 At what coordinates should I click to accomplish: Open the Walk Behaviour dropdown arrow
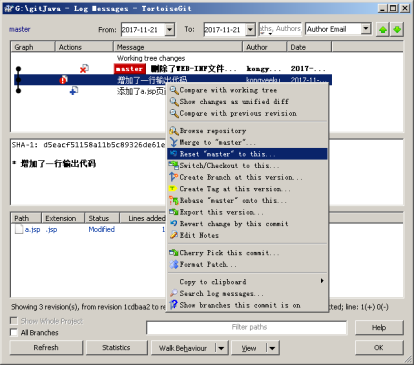pyautogui.click(x=221, y=348)
